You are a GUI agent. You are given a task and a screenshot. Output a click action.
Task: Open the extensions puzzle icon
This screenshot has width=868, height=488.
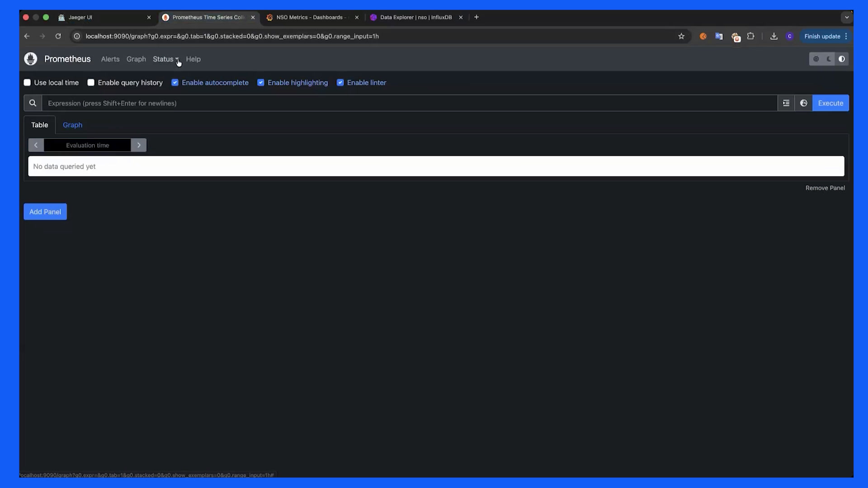click(x=750, y=36)
